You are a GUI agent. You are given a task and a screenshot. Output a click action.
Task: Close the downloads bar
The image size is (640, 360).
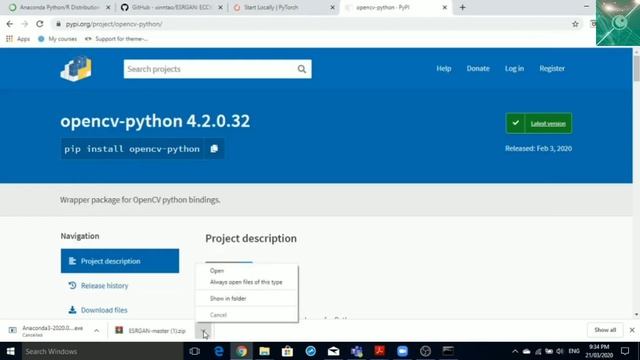tap(632, 330)
